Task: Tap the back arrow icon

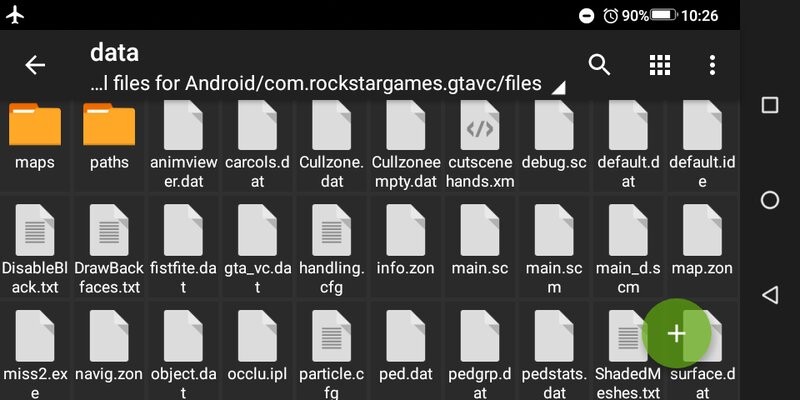Action: pos(35,65)
